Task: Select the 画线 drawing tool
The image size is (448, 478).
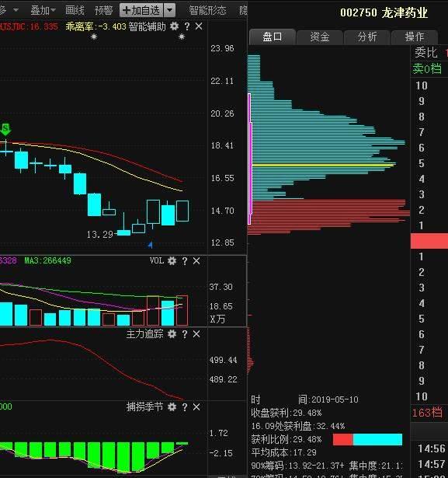Action: pos(75,11)
